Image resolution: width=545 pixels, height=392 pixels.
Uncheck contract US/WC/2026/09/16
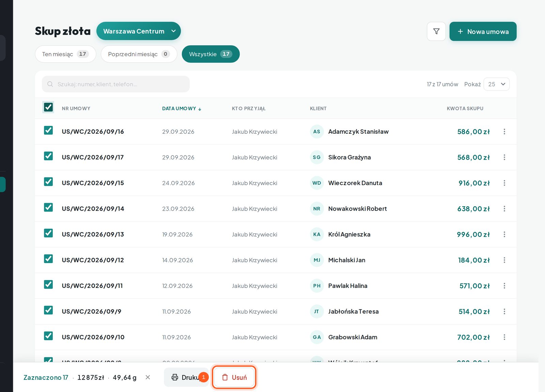(x=48, y=130)
